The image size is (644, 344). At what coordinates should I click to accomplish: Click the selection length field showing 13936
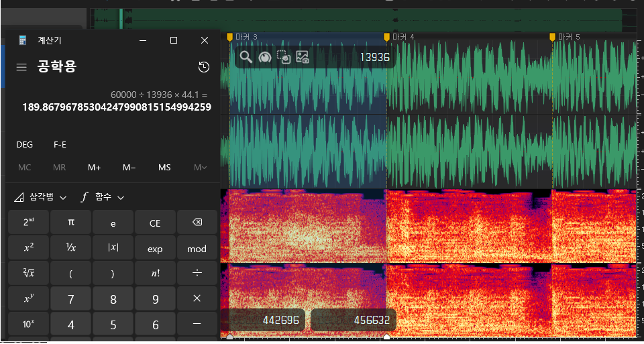coord(374,57)
